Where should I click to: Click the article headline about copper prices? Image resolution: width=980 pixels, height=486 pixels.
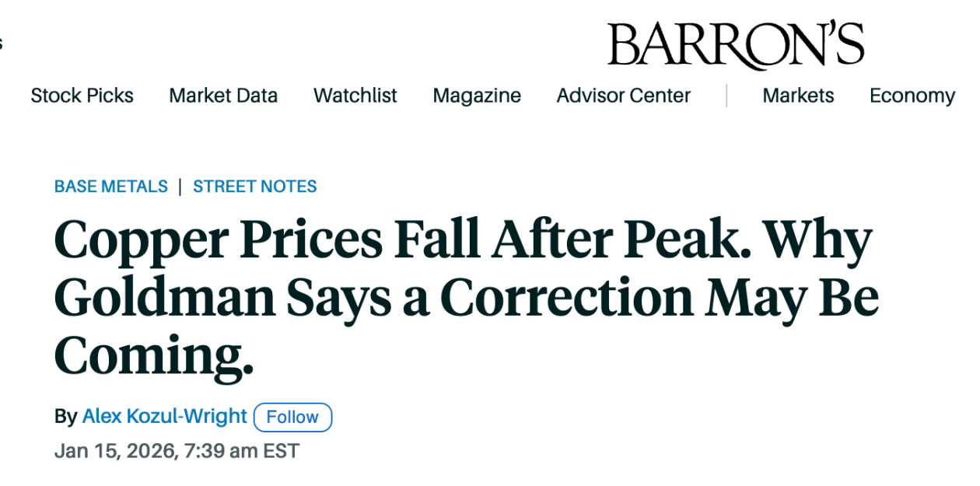[x=465, y=297]
